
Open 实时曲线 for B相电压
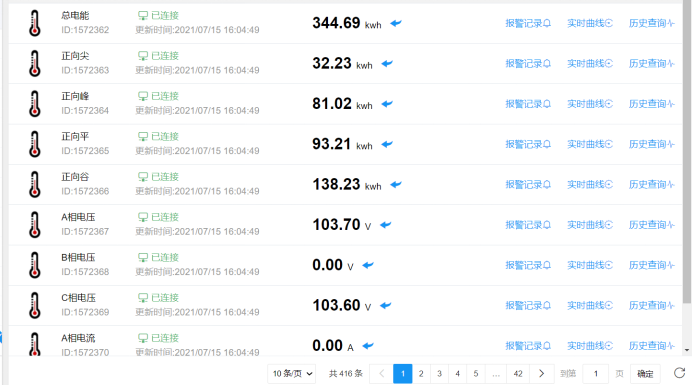coord(590,265)
